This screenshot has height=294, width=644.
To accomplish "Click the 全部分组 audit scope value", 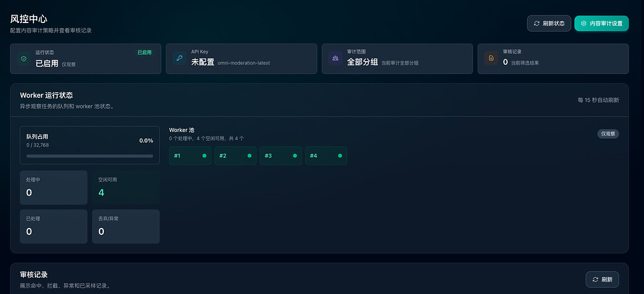I will tap(362, 62).
